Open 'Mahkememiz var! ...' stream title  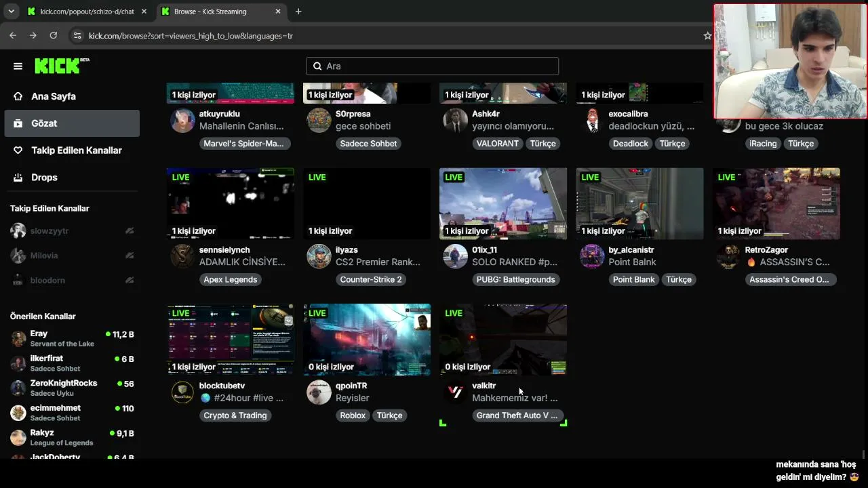tap(515, 398)
